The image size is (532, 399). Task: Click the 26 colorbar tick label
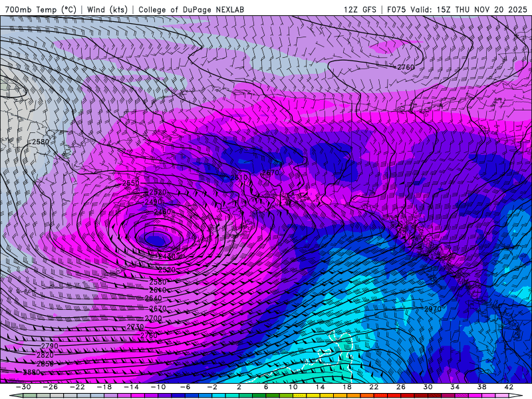(401, 387)
